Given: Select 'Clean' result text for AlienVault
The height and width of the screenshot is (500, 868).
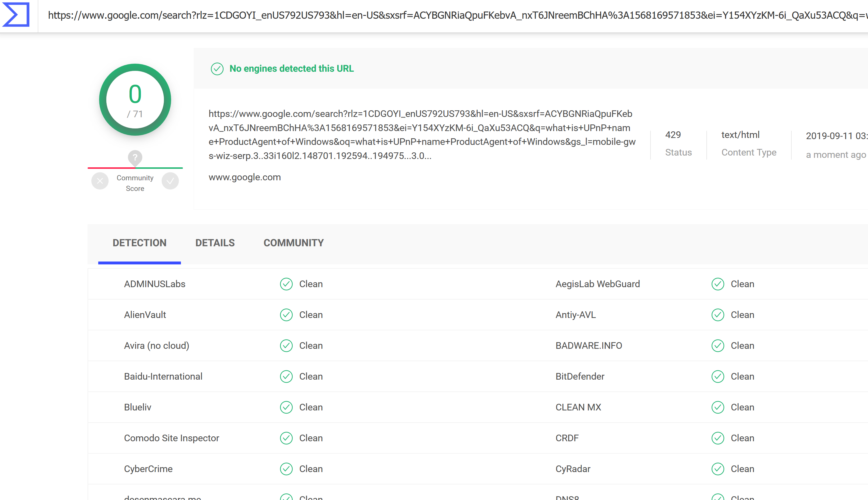Looking at the screenshot, I should coord(311,315).
